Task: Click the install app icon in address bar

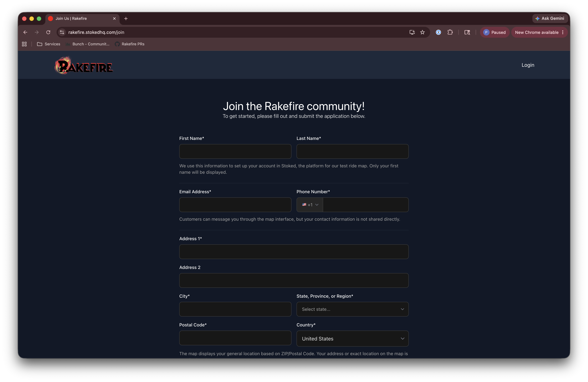Action: (x=412, y=32)
